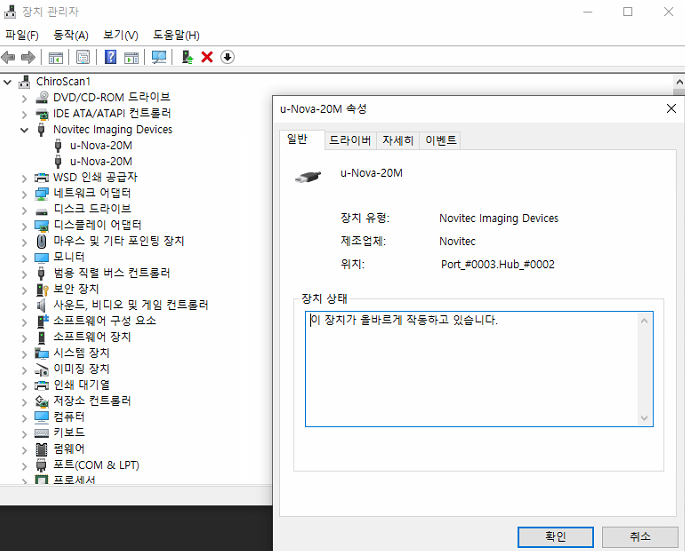This screenshot has width=685, height=551.
Task: Open the 동작(A) menu
Action: (x=70, y=35)
